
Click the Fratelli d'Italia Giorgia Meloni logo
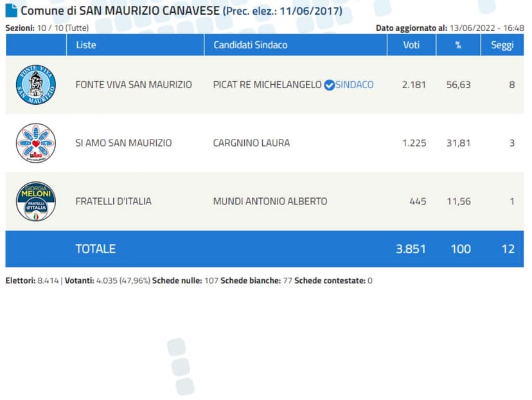tap(36, 201)
